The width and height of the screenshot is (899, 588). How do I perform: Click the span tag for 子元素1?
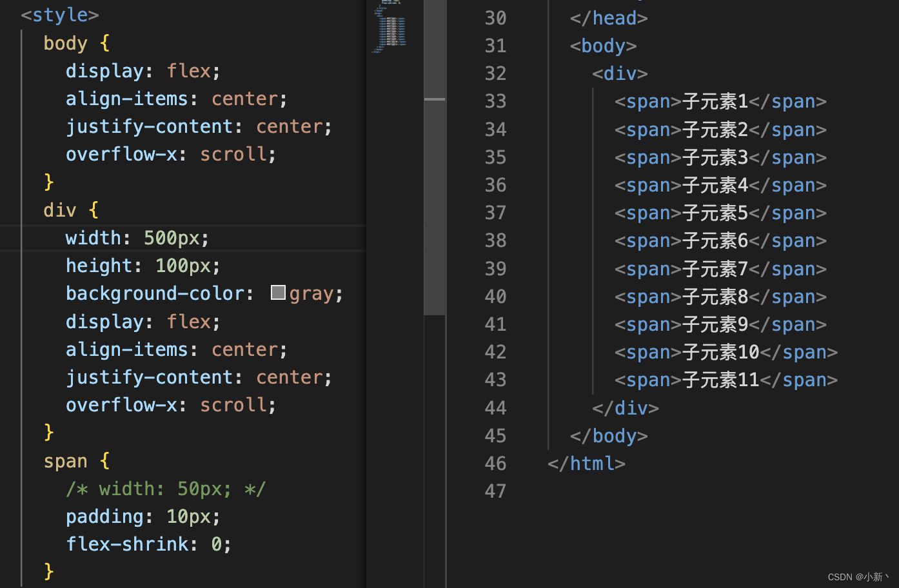click(x=647, y=101)
